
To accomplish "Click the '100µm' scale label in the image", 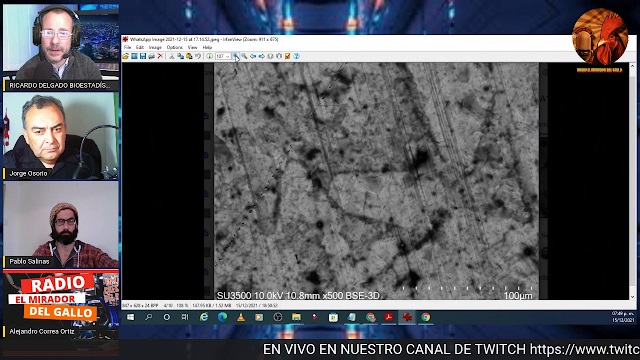I will [518, 296].
